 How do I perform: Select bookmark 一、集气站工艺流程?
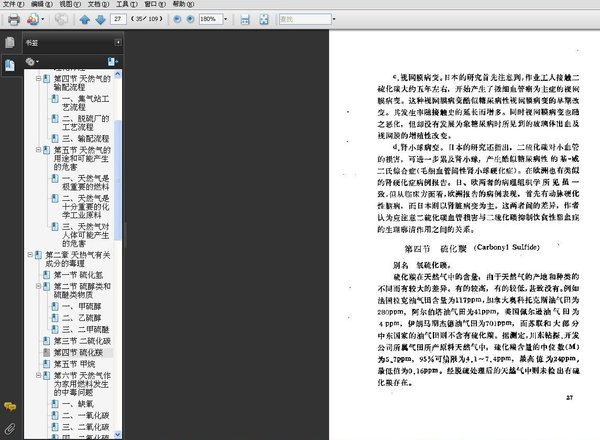pyautogui.click(x=86, y=103)
